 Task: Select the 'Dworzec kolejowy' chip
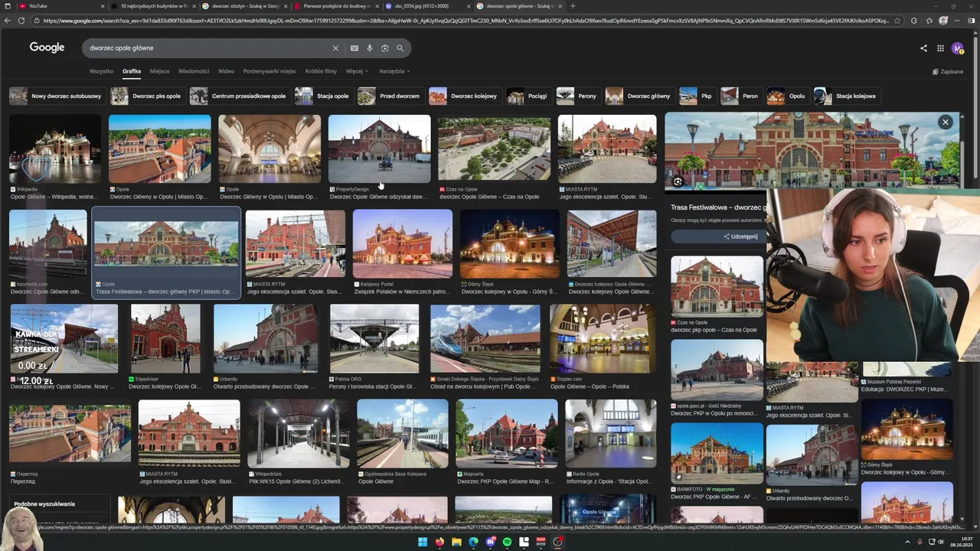pyautogui.click(x=464, y=96)
